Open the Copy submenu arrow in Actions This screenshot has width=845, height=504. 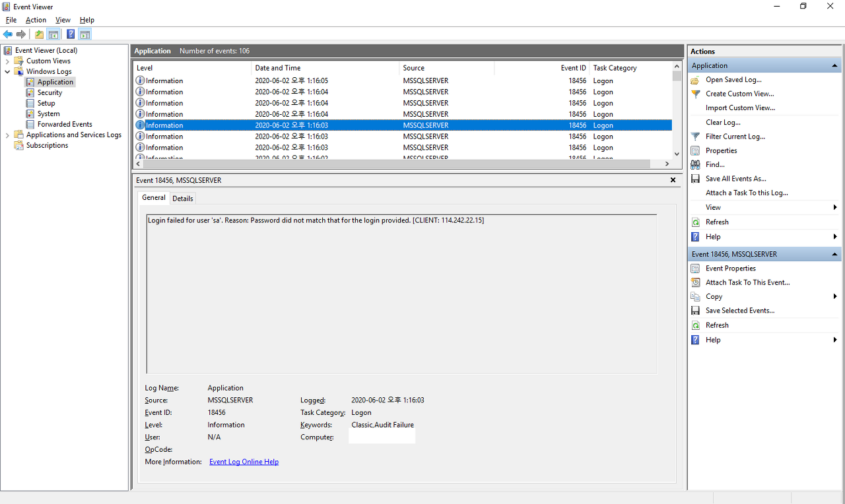click(x=835, y=297)
